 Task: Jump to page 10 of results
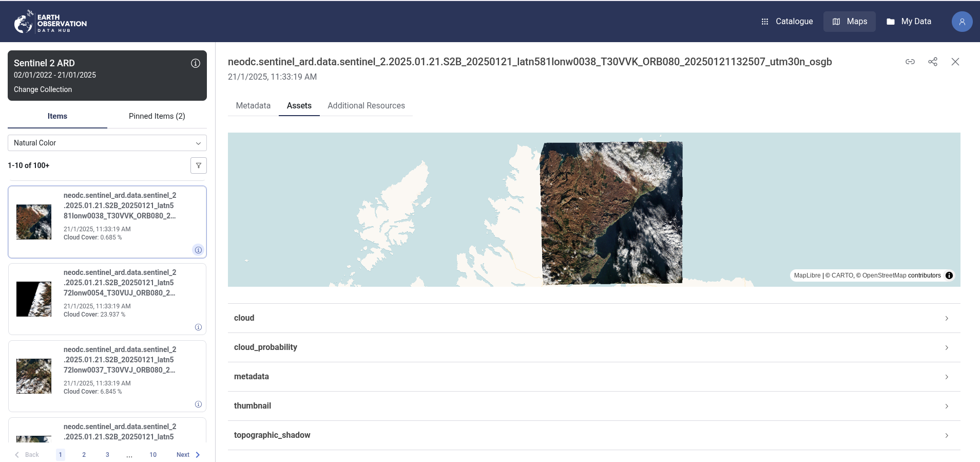coord(153,455)
